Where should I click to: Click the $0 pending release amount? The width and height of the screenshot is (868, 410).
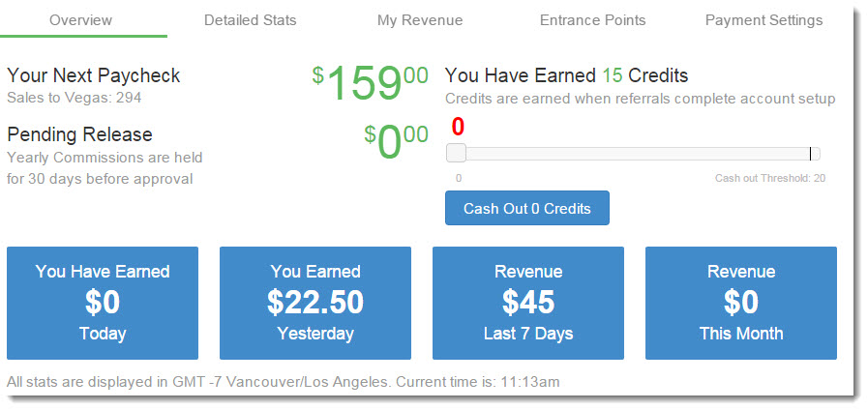396,143
